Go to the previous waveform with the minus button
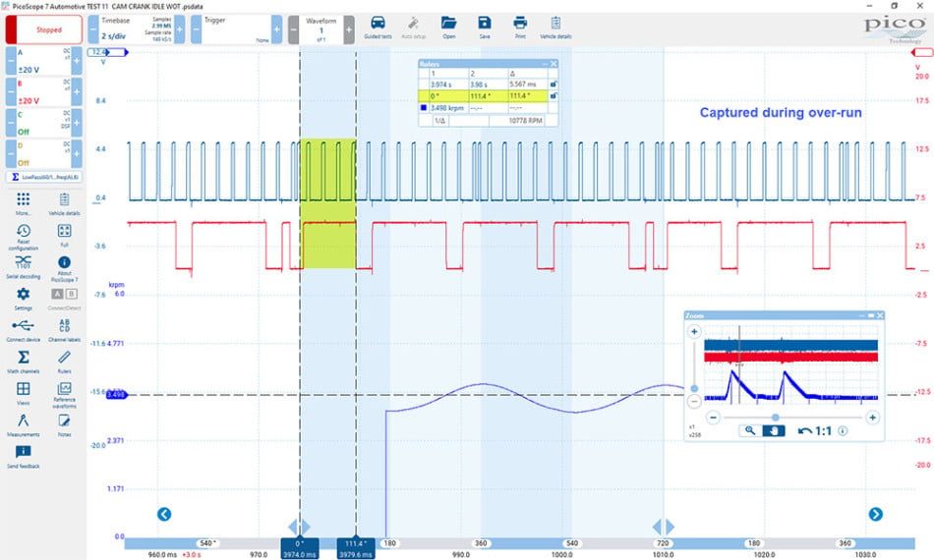The image size is (934, 560). click(294, 29)
